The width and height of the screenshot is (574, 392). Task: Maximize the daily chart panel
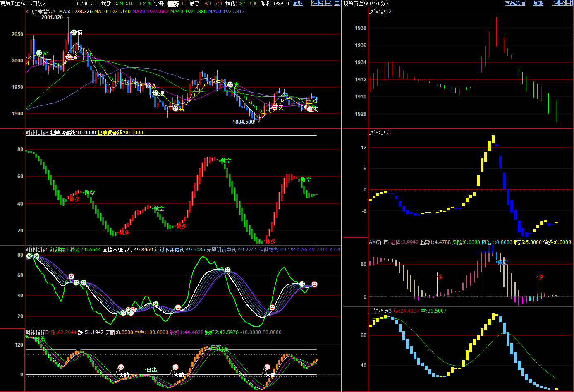337,3
